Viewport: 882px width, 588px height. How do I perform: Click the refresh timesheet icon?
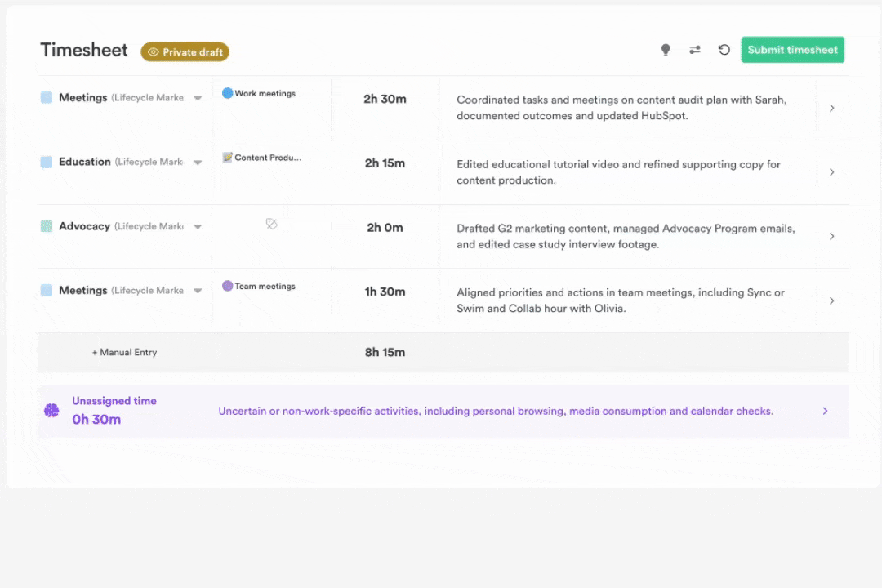pyautogui.click(x=724, y=50)
